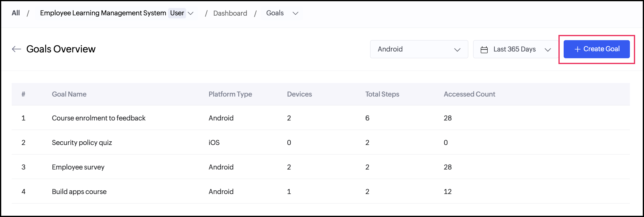Open the Employee survey goal
This screenshot has width=644, height=217.
pyautogui.click(x=78, y=167)
